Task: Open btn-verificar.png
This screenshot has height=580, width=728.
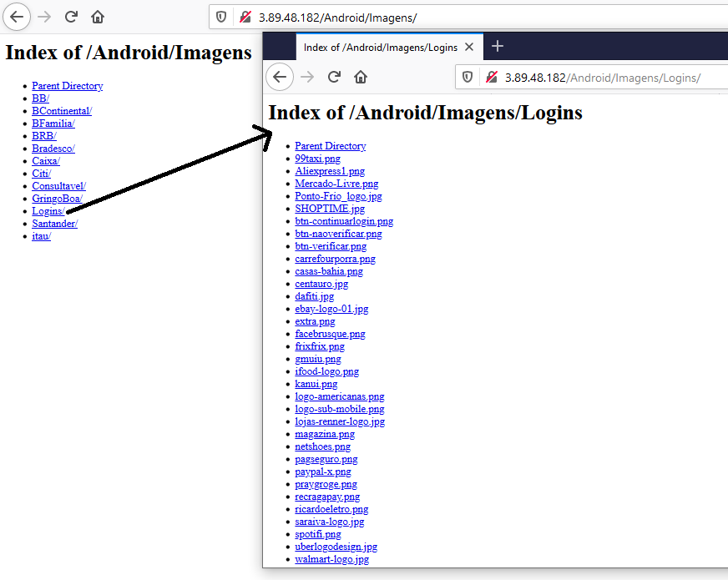Action: pyautogui.click(x=331, y=246)
